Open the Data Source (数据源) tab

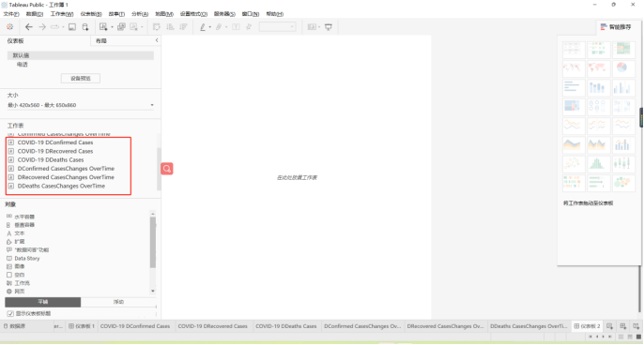coord(14,326)
